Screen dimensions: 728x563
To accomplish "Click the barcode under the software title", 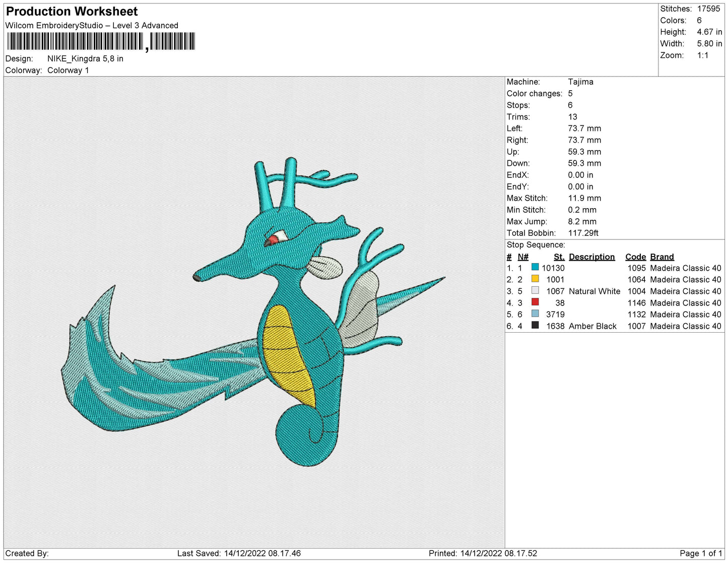I will tap(101, 41).
